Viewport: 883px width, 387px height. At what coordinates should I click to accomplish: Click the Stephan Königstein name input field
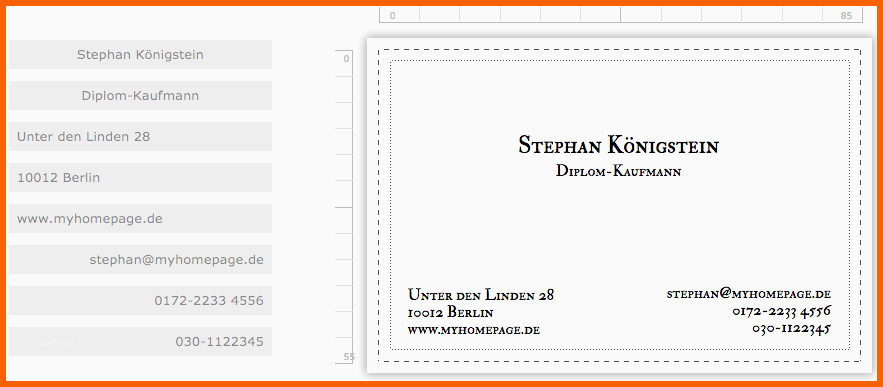coord(140,55)
